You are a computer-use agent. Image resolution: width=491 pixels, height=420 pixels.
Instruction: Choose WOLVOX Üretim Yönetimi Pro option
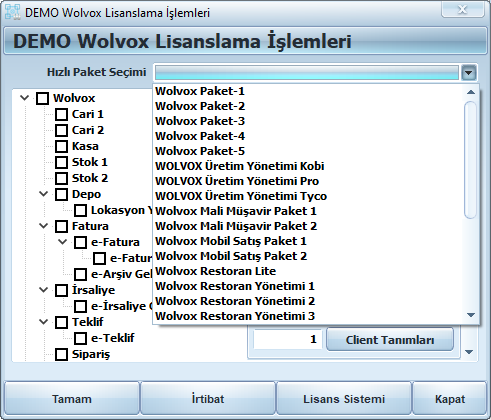[x=237, y=181]
